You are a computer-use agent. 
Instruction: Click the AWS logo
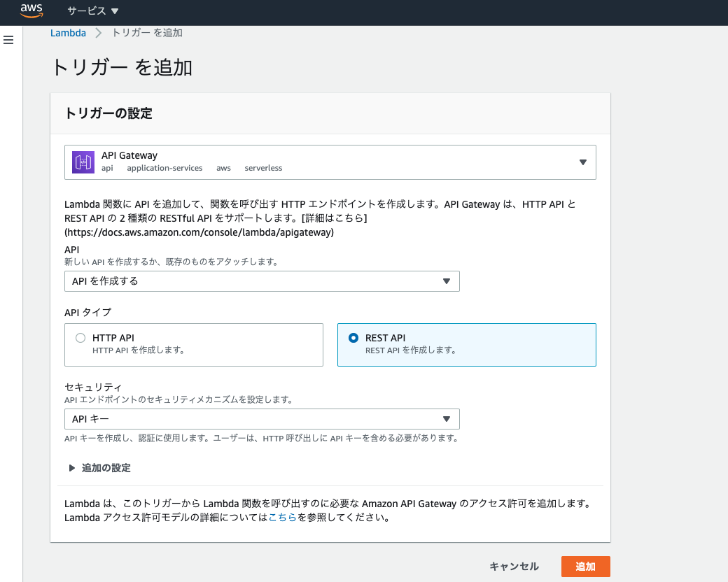[x=31, y=10]
